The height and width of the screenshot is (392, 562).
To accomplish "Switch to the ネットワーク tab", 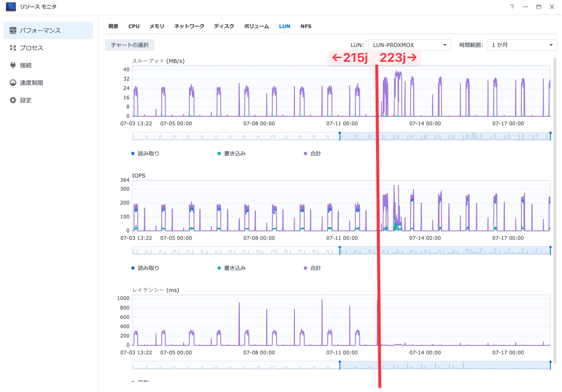I will click(189, 26).
